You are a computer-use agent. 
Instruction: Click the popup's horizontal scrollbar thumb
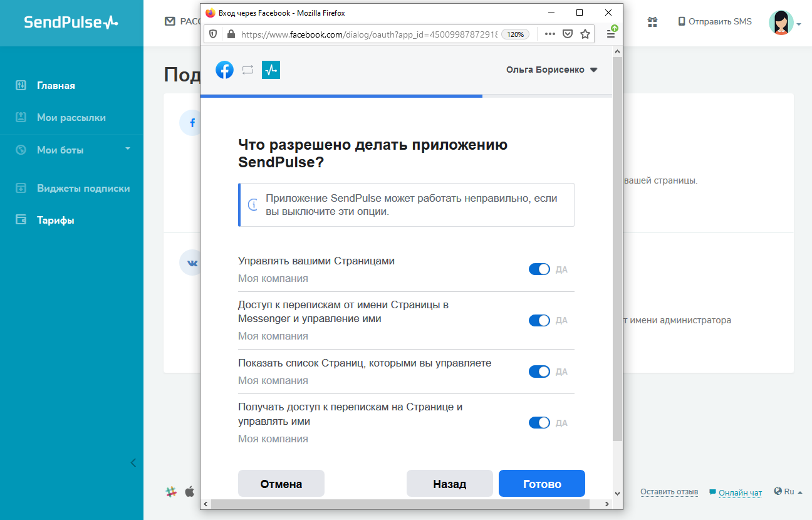click(x=400, y=504)
